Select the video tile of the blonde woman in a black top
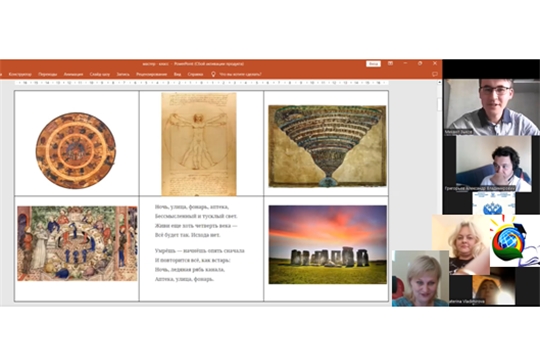This screenshot has height=360, width=540. (461, 244)
